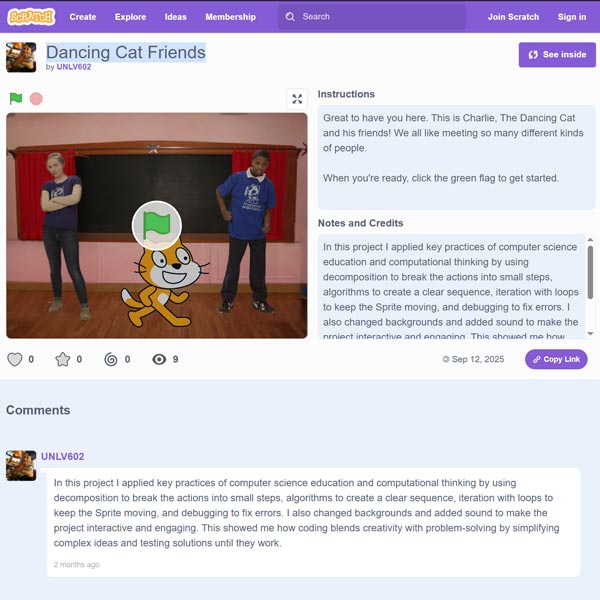Click scroll-down arrow in Notes and Credits

[590, 334]
